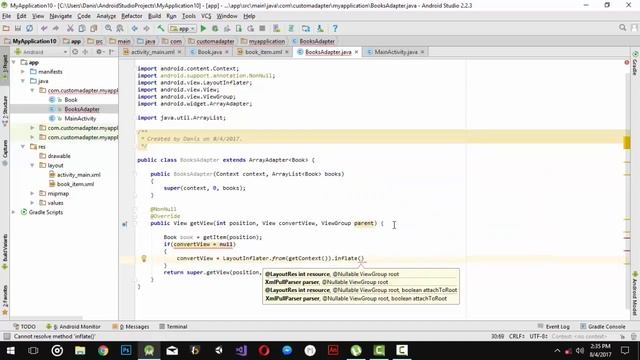Collapse the layout folder
The image size is (640, 360).
(x=32, y=165)
